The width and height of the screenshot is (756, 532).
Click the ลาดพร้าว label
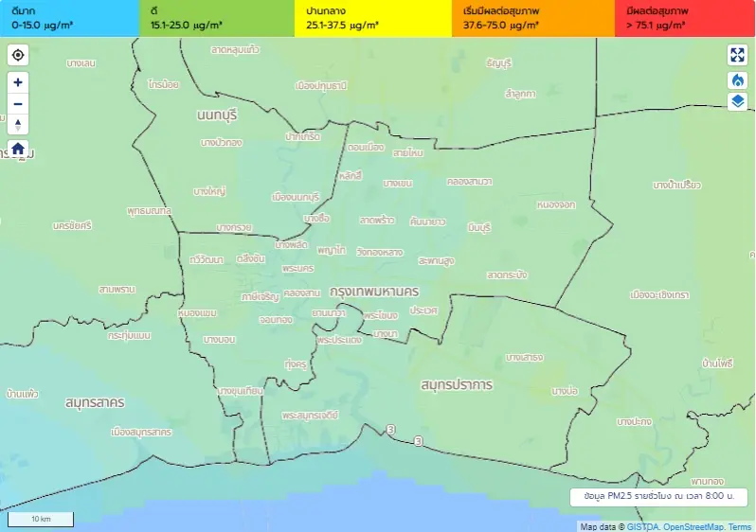[x=377, y=221]
